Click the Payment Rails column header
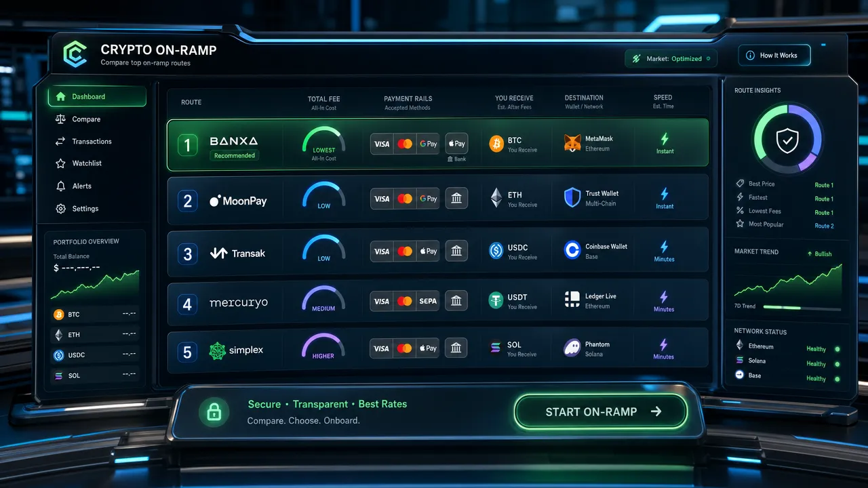 pyautogui.click(x=408, y=102)
